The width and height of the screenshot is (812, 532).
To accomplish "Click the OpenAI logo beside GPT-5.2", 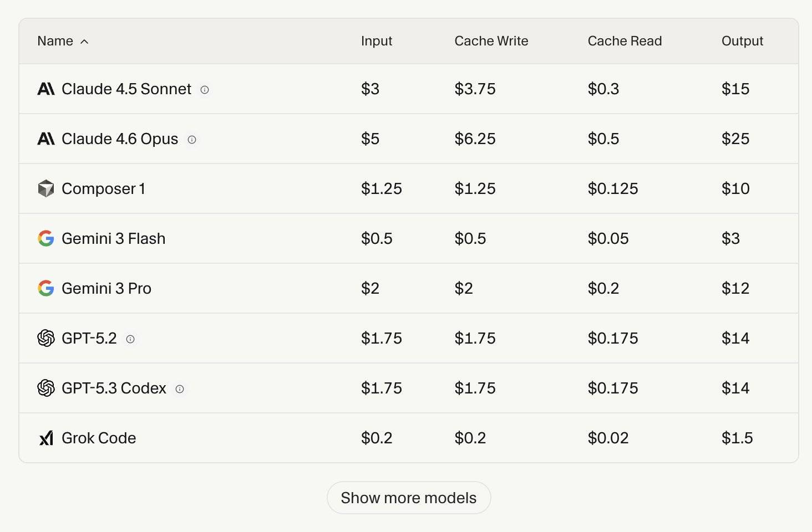I will click(x=46, y=338).
